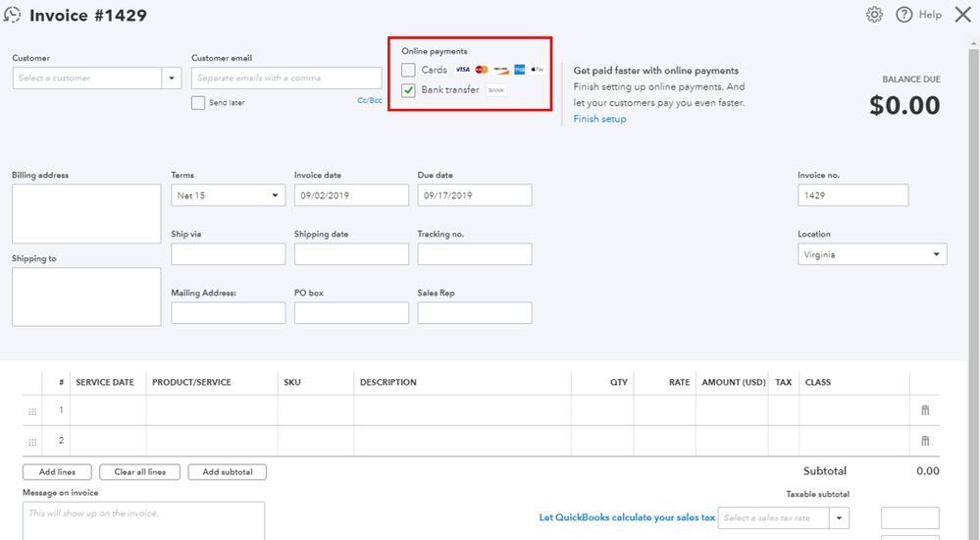Click the scrollbar up arrow
980x540 pixels.
click(x=973, y=43)
